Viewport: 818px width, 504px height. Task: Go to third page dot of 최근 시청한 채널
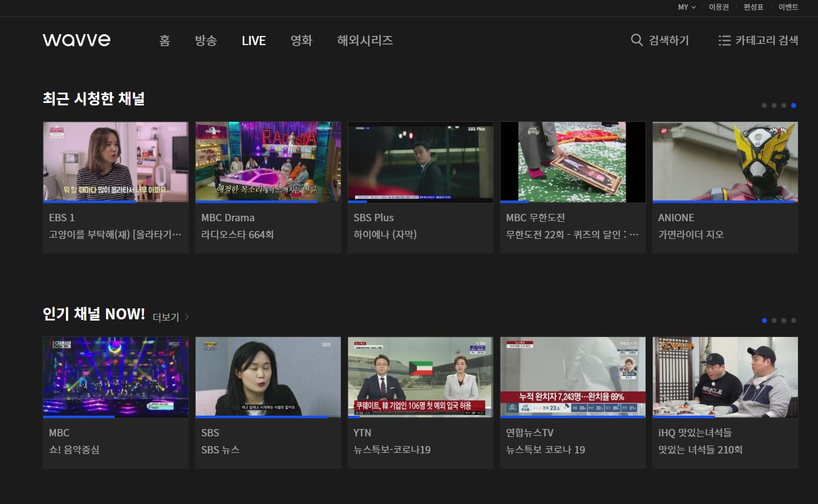click(784, 105)
